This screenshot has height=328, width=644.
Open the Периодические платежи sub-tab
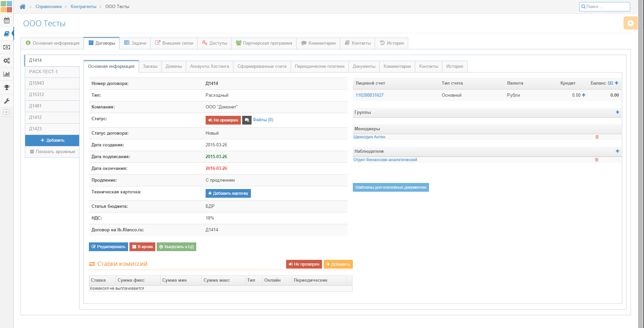[319, 66]
